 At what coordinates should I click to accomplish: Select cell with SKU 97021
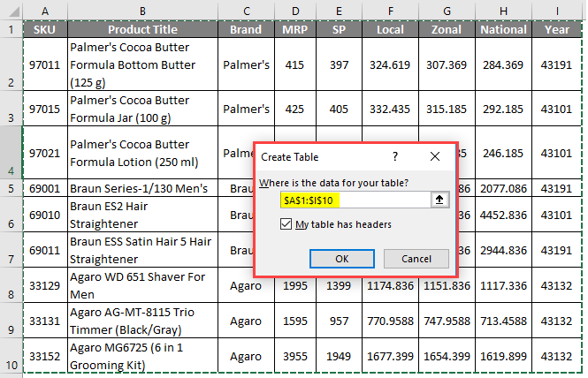45,153
